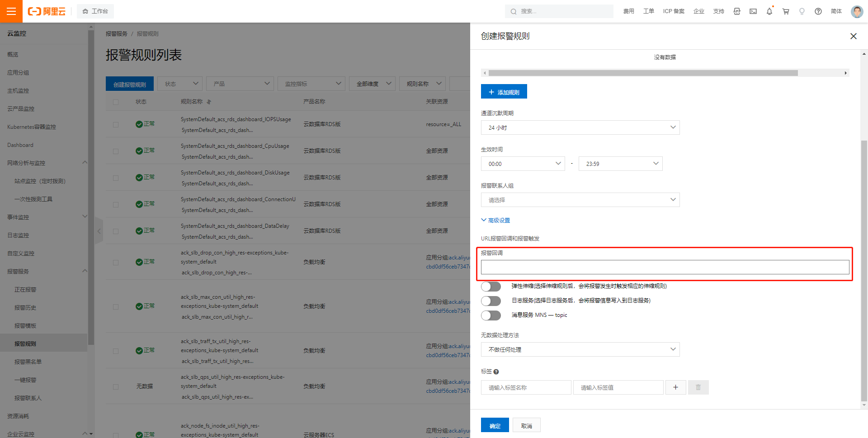Open the 工单 menu
The width and height of the screenshot is (868, 438).
649,11
